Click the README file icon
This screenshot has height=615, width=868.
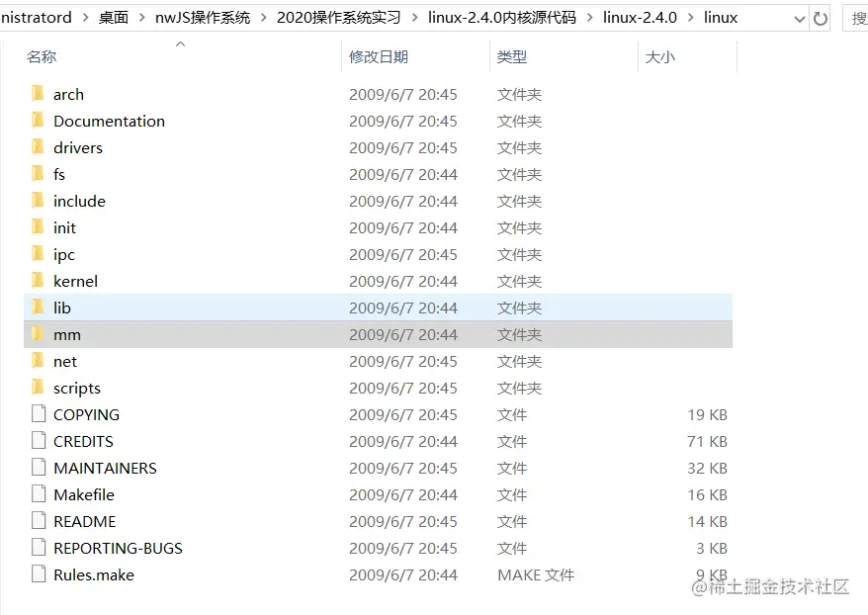tap(39, 521)
